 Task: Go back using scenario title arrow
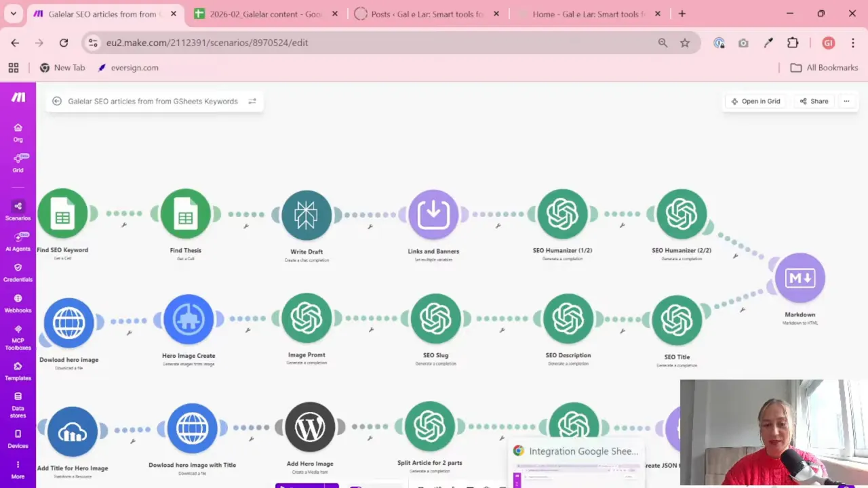[57, 101]
